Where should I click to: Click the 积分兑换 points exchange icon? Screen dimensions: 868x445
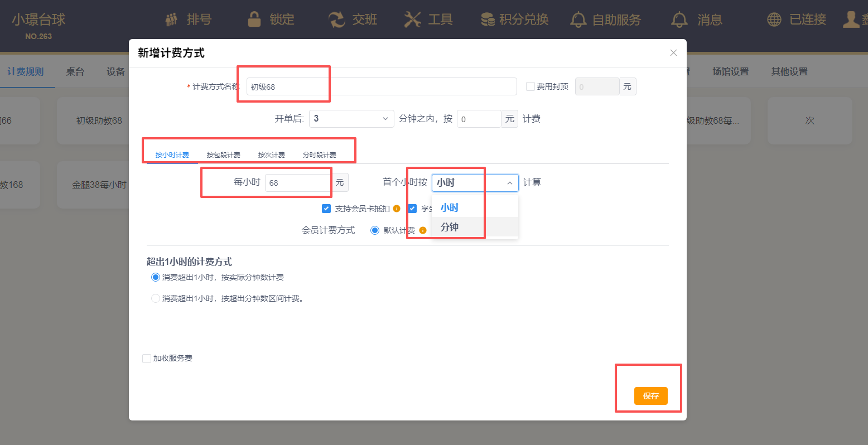(x=488, y=20)
